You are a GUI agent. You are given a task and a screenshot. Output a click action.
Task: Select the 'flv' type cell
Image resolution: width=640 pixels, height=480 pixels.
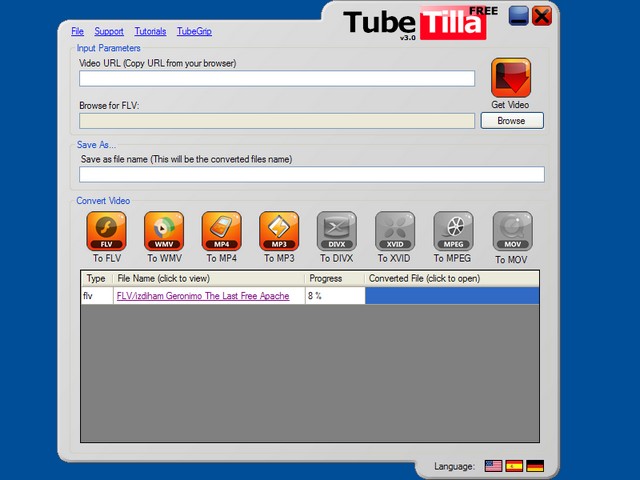97,296
